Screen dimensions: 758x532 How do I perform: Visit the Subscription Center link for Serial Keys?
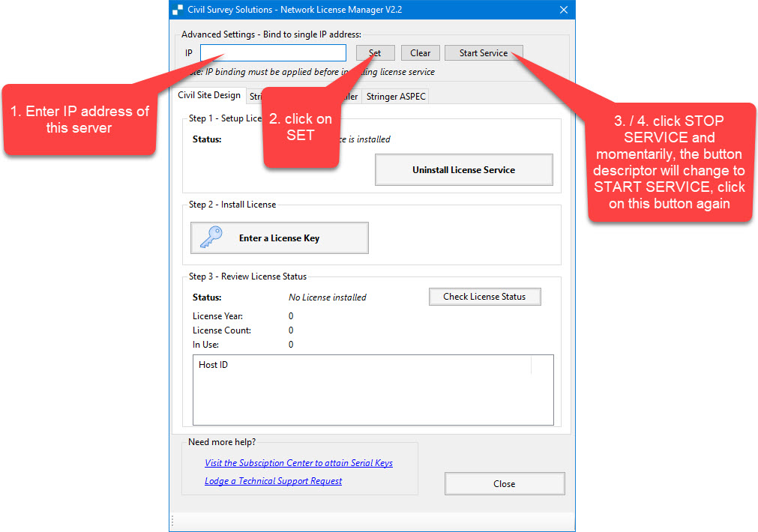298,463
